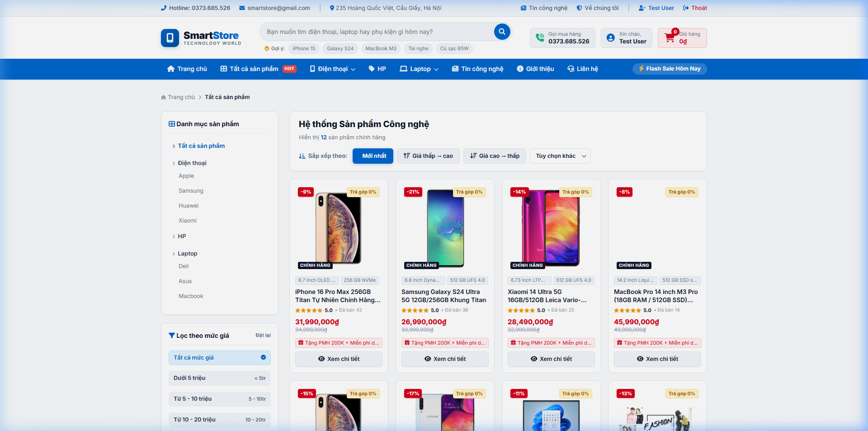The height and width of the screenshot is (431, 868).
Task: Select Dưới 5 triệu price filter
Action: pyautogui.click(x=220, y=378)
